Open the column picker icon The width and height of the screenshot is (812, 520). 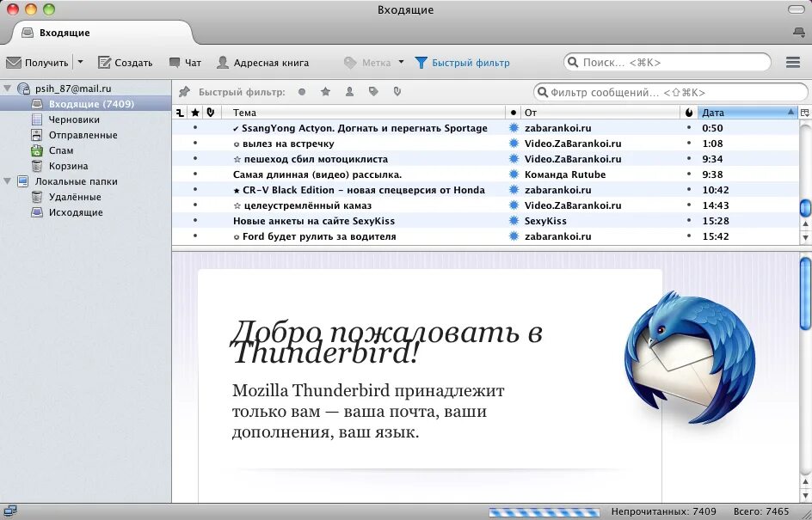[805, 113]
